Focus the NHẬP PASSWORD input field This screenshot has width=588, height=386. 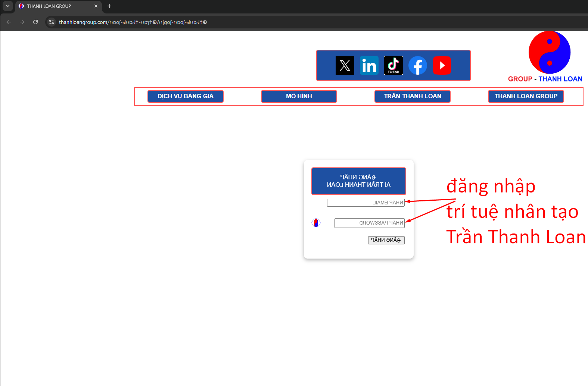click(x=370, y=223)
